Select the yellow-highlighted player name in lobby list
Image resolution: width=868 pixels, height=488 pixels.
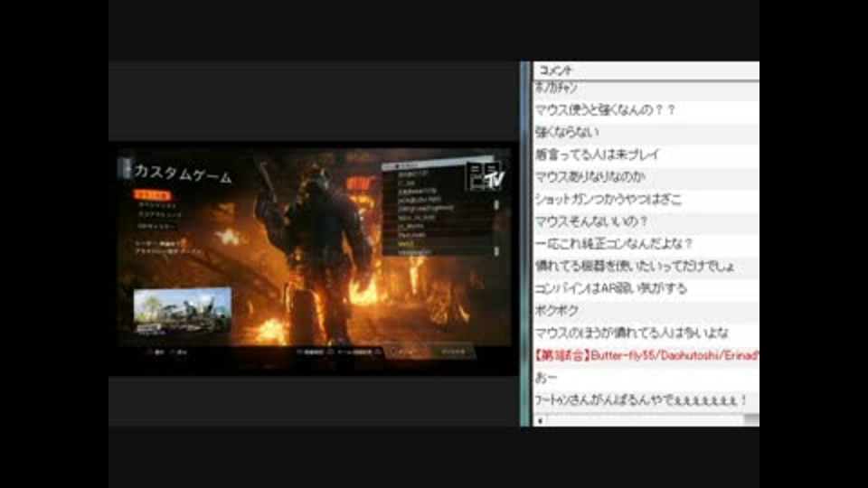pyautogui.click(x=406, y=244)
